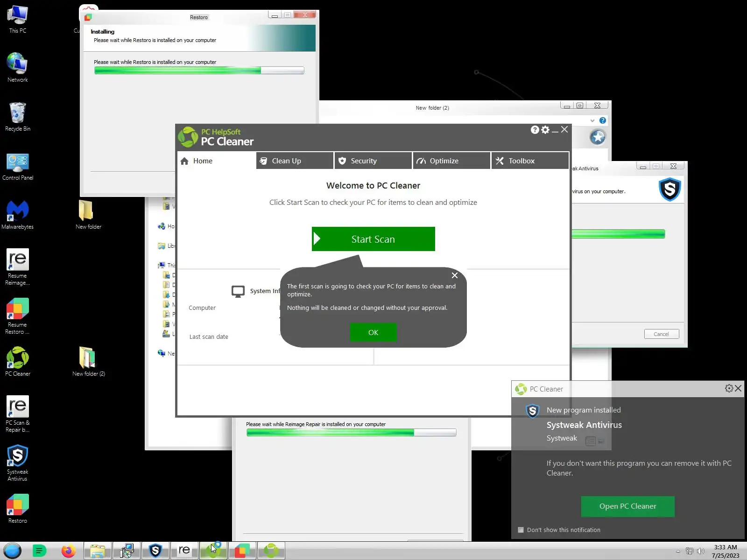
Task: Select the New folder (2) desktop icon
Action: (x=88, y=362)
